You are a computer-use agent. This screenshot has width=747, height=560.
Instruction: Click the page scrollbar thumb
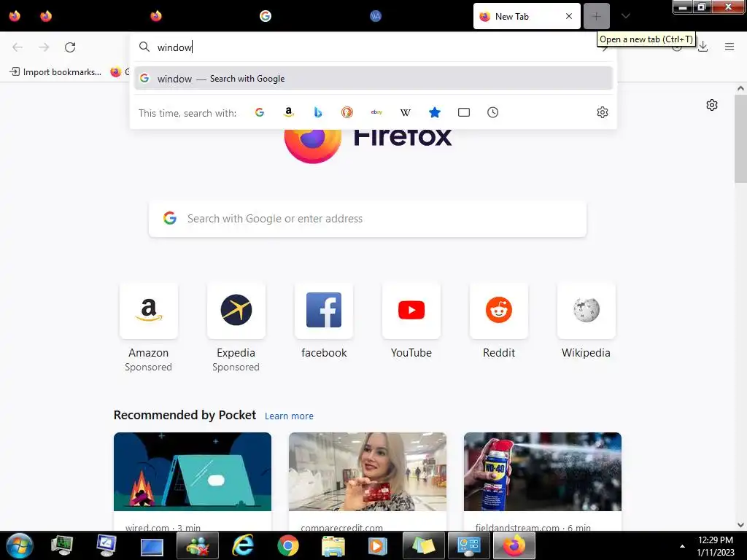click(x=740, y=139)
